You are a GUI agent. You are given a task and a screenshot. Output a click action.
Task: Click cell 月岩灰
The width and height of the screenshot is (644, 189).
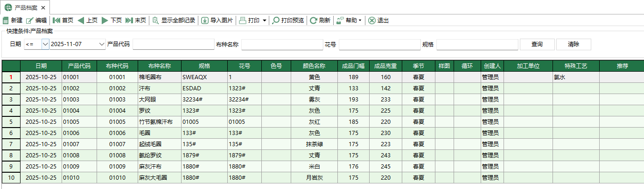click(x=314, y=178)
